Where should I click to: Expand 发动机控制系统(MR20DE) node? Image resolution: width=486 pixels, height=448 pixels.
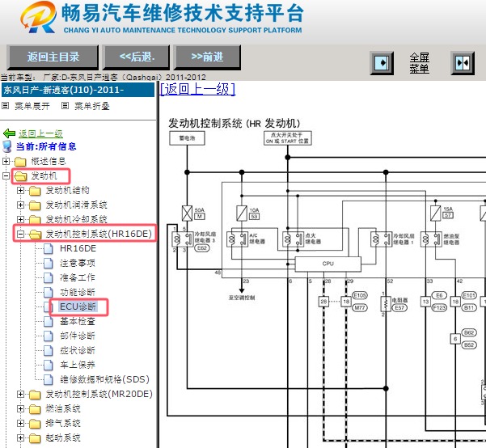tap(20, 394)
